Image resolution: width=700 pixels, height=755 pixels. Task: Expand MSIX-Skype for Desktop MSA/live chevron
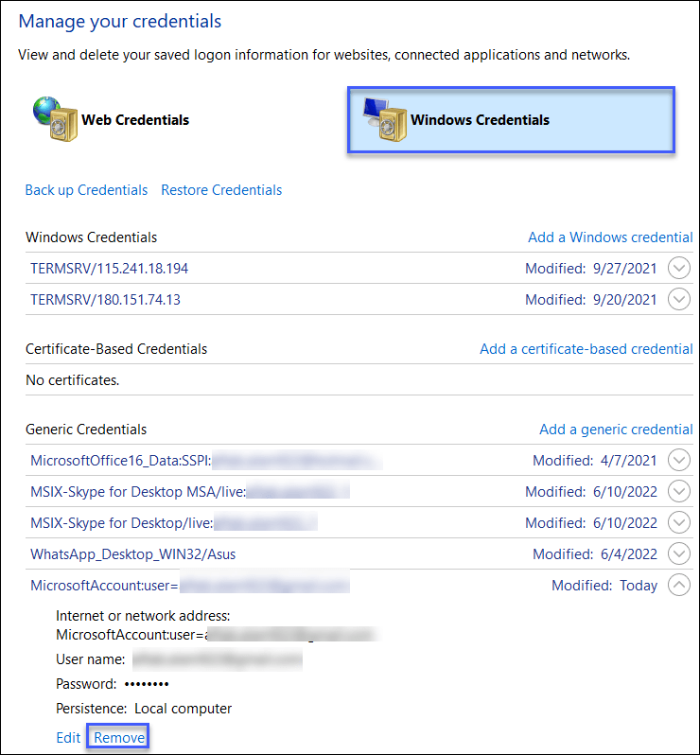pyautogui.click(x=679, y=491)
